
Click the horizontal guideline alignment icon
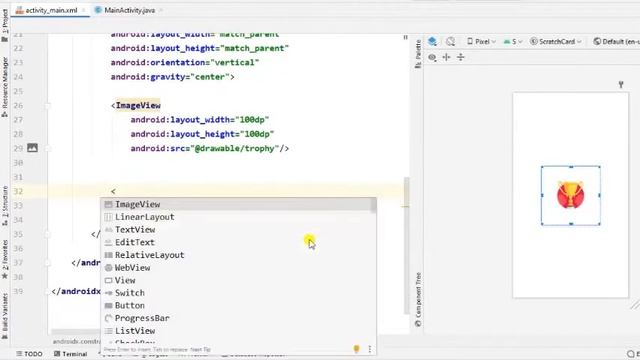tap(447, 57)
